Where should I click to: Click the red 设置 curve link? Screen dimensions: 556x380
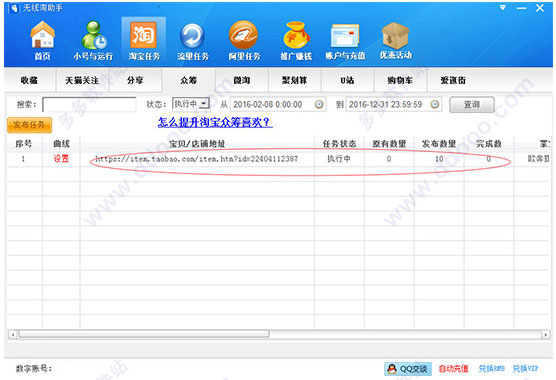[61, 159]
